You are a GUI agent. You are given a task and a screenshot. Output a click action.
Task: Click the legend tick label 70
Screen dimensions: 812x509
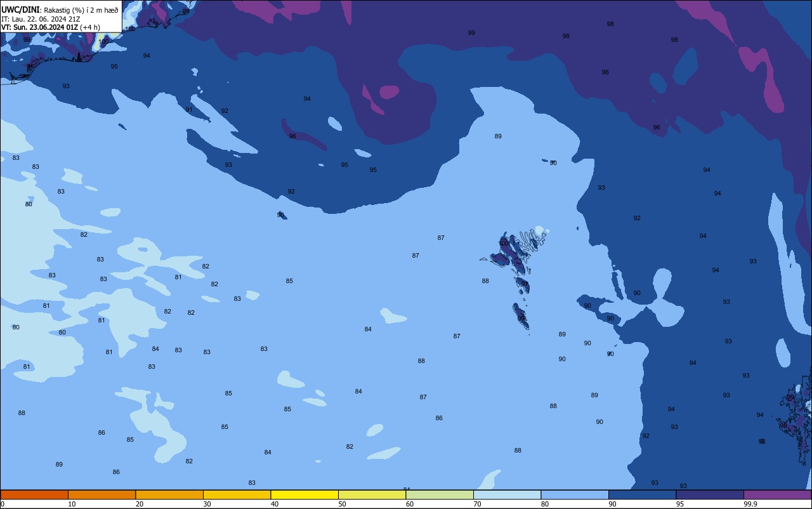(477, 504)
